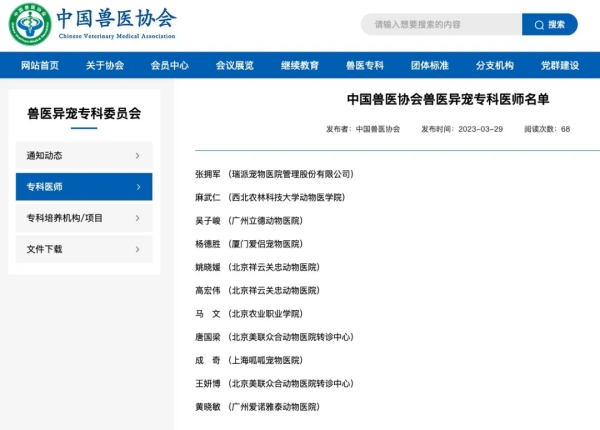Click the 搜索 search button
The width and height of the screenshot is (600, 430).
pos(549,24)
